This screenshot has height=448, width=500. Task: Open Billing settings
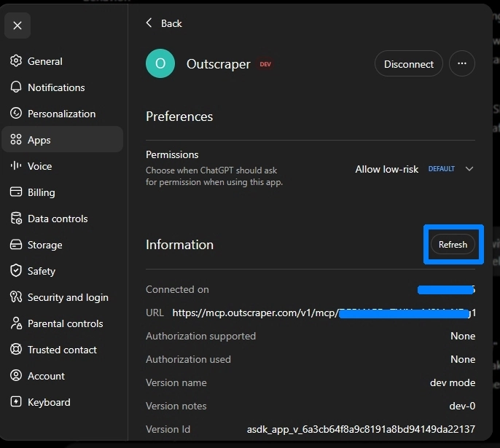(63, 192)
